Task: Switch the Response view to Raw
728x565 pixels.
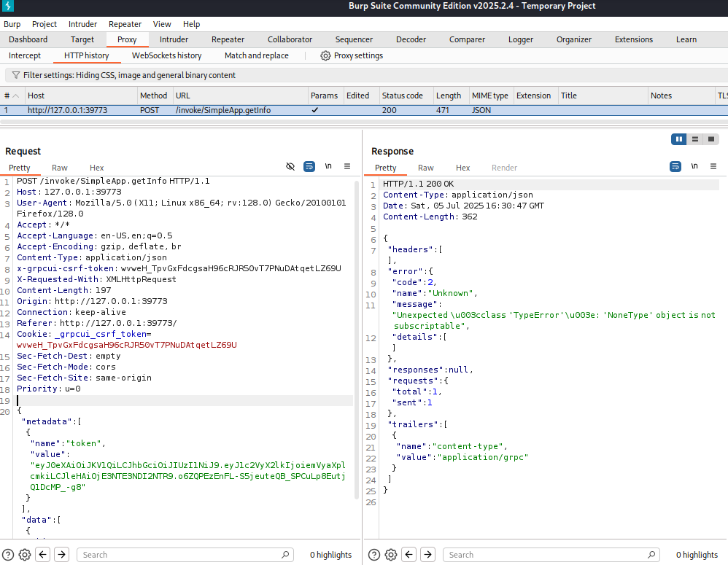Action: [x=426, y=168]
